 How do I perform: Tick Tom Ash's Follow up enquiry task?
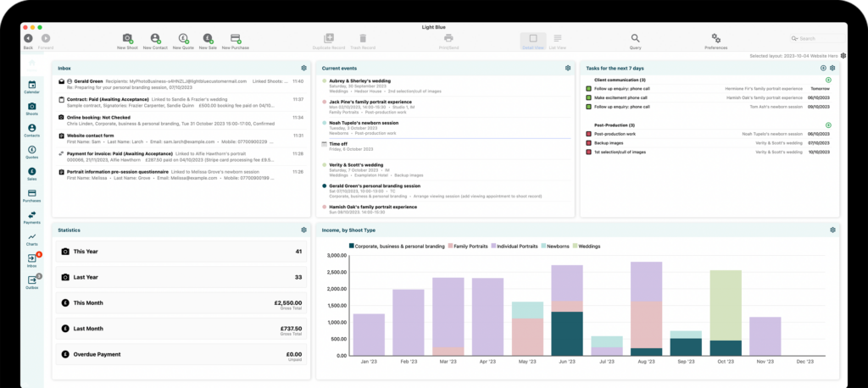[x=589, y=106]
